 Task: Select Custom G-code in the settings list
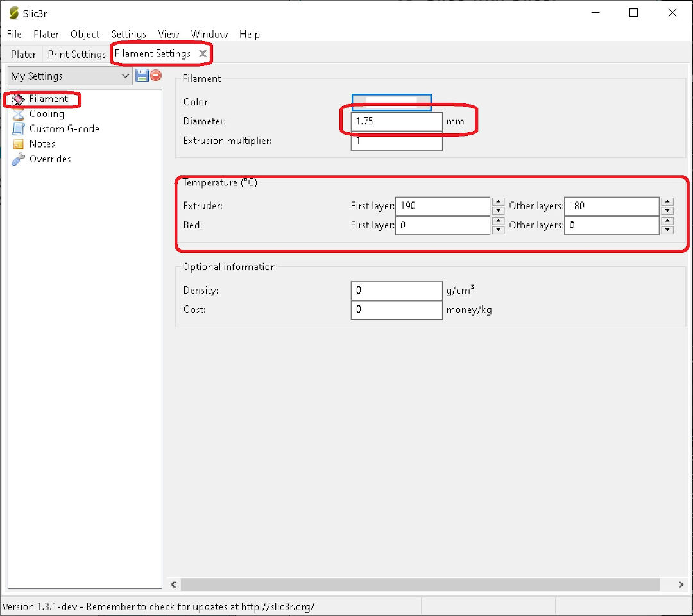click(65, 129)
